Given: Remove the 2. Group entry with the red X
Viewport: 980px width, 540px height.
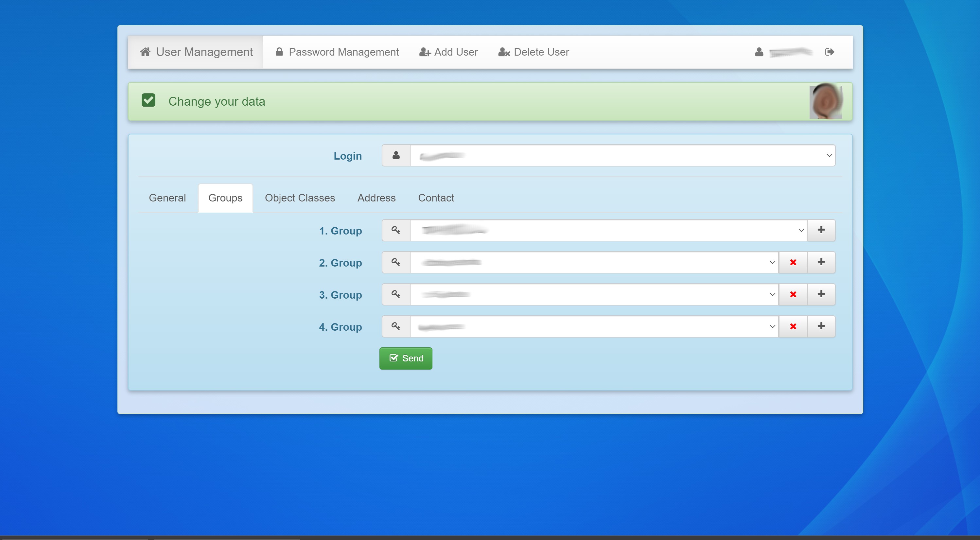Looking at the screenshot, I should point(793,262).
